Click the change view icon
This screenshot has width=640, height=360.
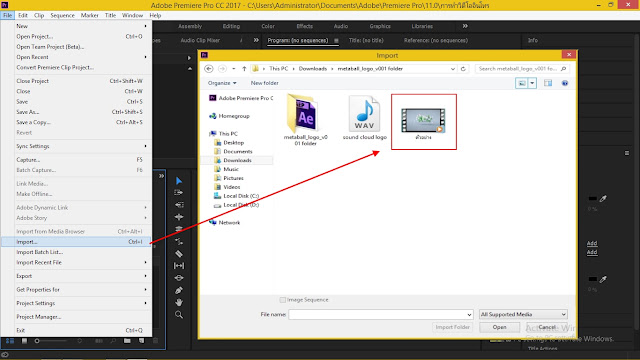[522, 83]
